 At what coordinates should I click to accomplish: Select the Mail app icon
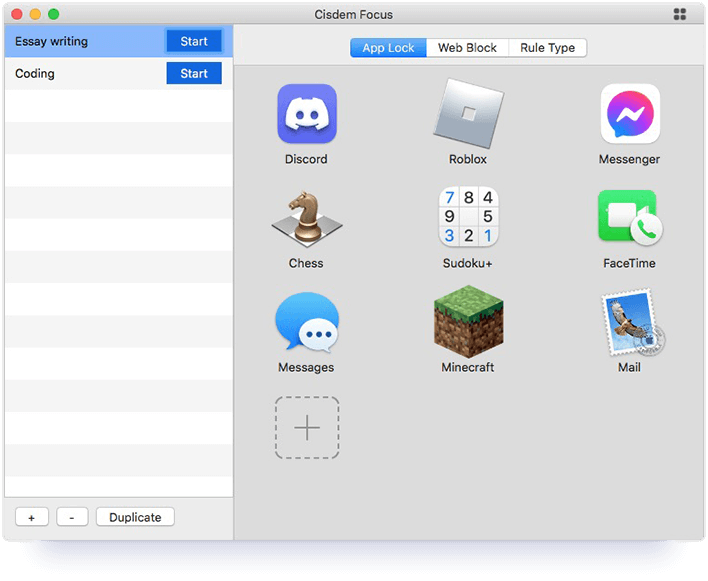pyautogui.click(x=632, y=322)
